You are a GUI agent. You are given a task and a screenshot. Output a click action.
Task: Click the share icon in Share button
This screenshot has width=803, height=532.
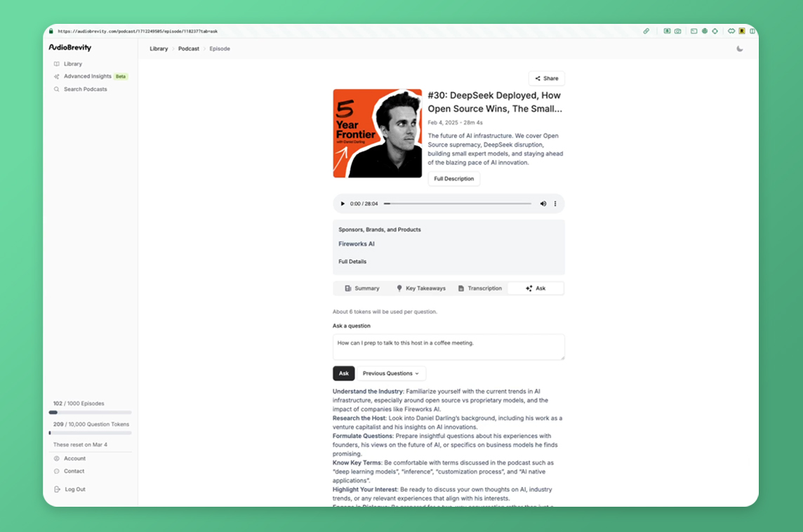[x=538, y=79]
